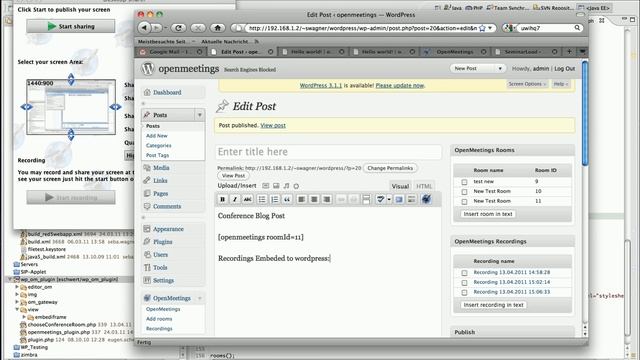Open spellchecker language dropdown arrow

tap(389, 199)
